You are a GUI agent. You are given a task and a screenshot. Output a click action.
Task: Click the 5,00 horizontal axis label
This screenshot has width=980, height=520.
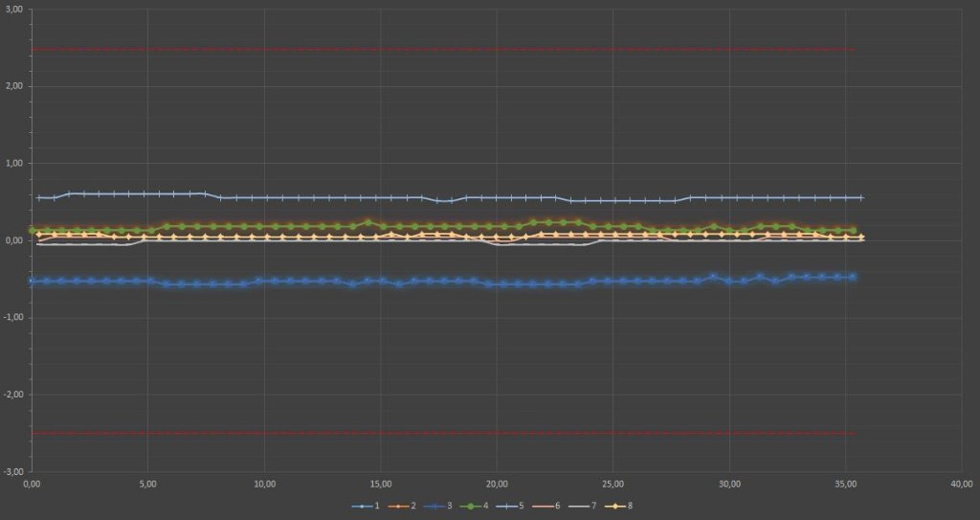147,483
